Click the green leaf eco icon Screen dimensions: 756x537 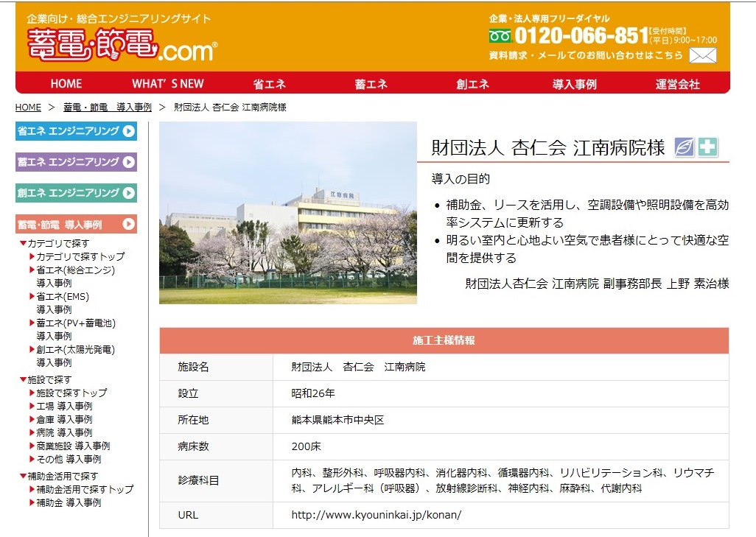pyautogui.click(x=685, y=147)
